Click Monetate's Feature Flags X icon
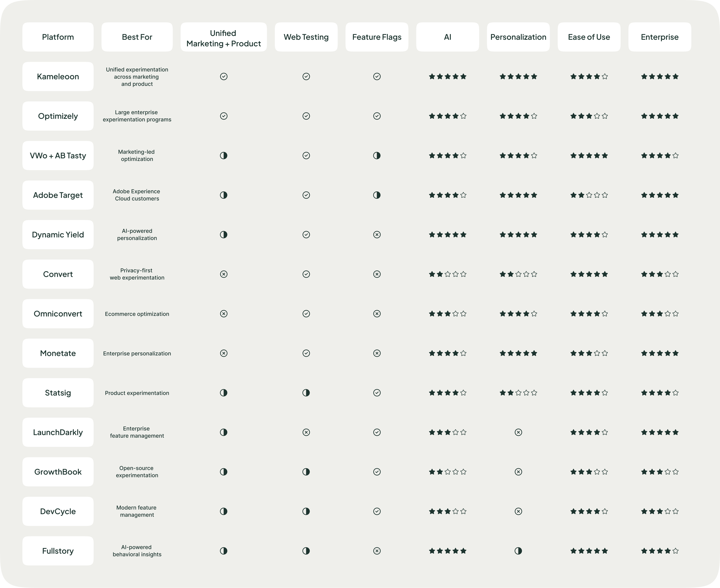The image size is (720, 588). pyautogui.click(x=377, y=353)
